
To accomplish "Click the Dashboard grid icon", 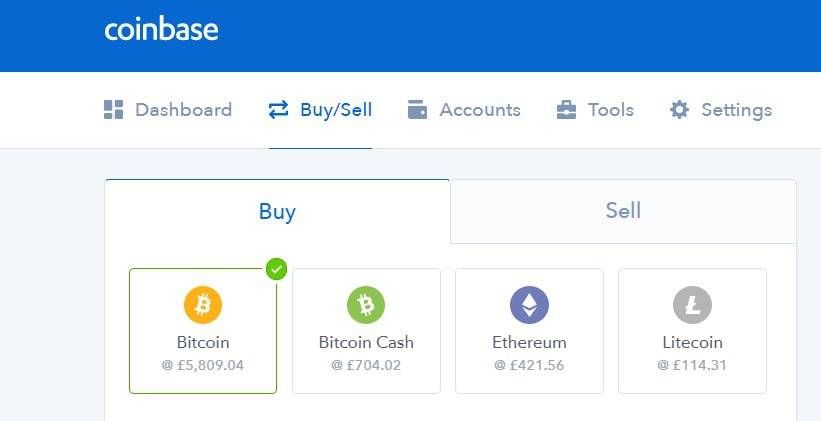I will 114,110.
